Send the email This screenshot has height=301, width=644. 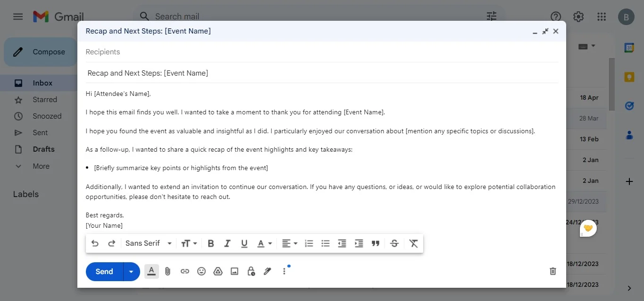tap(103, 271)
